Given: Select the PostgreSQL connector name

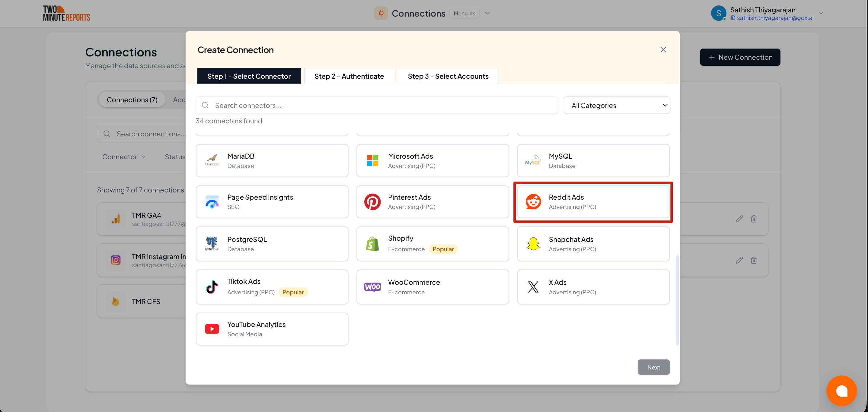Looking at the screenshot, I should (247, 239).
